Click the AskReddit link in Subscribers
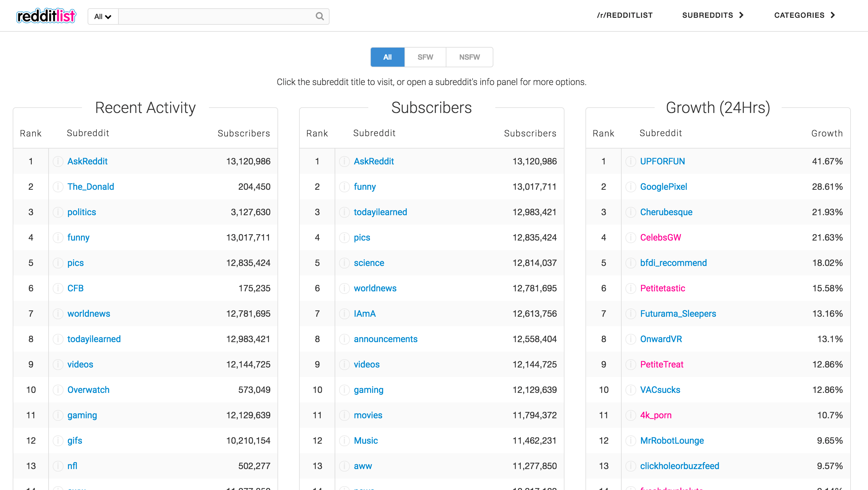This screenshot has height=490, width=868. [x=374, y=161]
